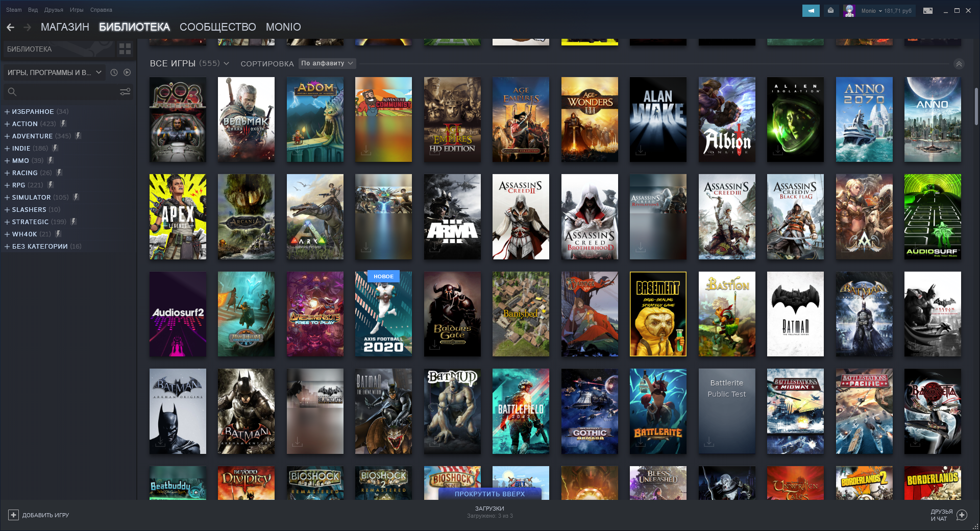
Task: Open the Banished game cover
Action: tap(521, 314)
